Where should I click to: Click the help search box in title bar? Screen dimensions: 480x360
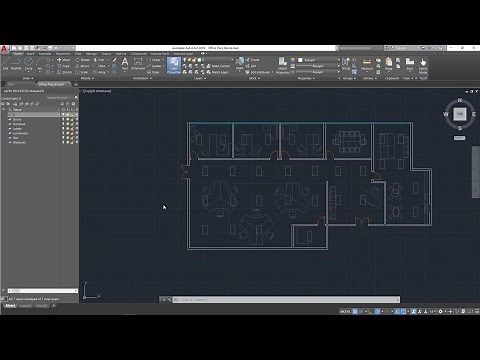(360, 48)
